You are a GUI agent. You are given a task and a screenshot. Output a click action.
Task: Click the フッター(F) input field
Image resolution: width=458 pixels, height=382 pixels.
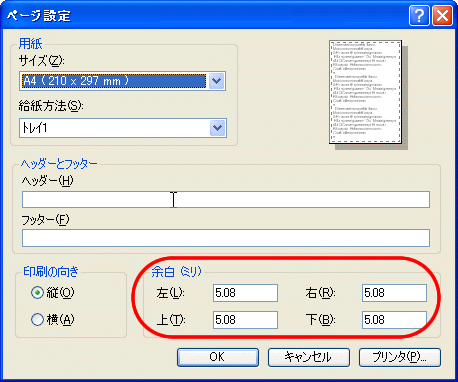pos(226,238)
